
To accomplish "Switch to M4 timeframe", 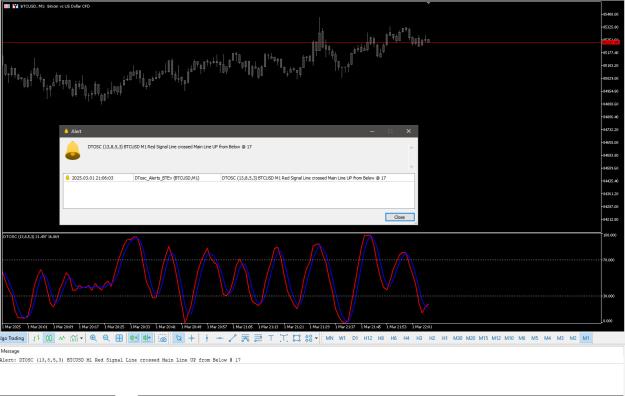I will point(547,338).
